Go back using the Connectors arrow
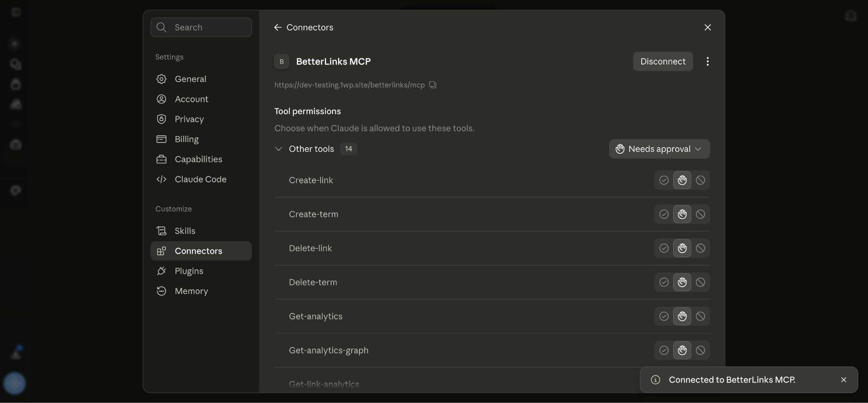Screen dimensions: 868x403 point(278,27)
